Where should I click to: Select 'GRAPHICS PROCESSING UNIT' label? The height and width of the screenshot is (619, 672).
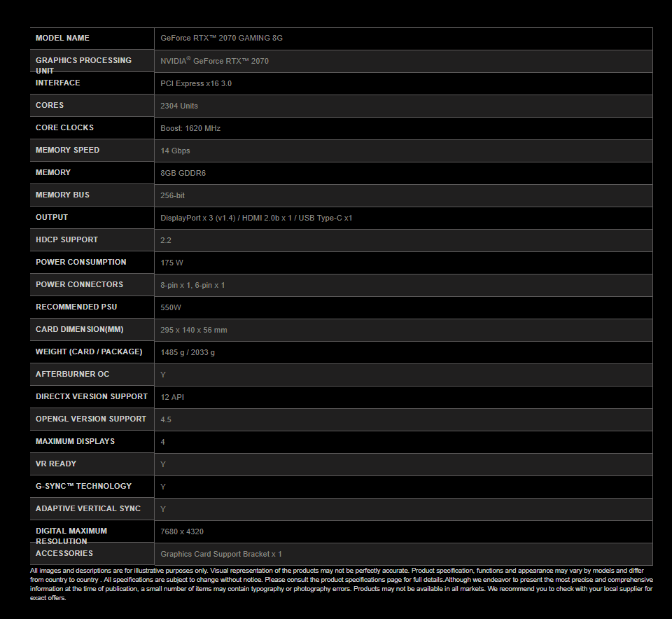tap(83, 66)
